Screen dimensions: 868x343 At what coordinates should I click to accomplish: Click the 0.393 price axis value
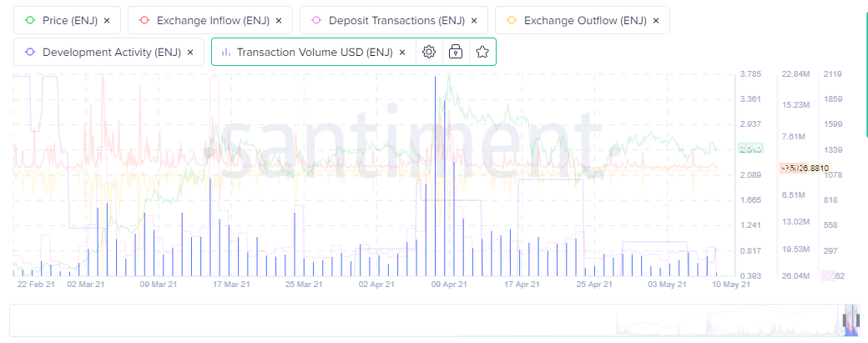pos(751,275)
